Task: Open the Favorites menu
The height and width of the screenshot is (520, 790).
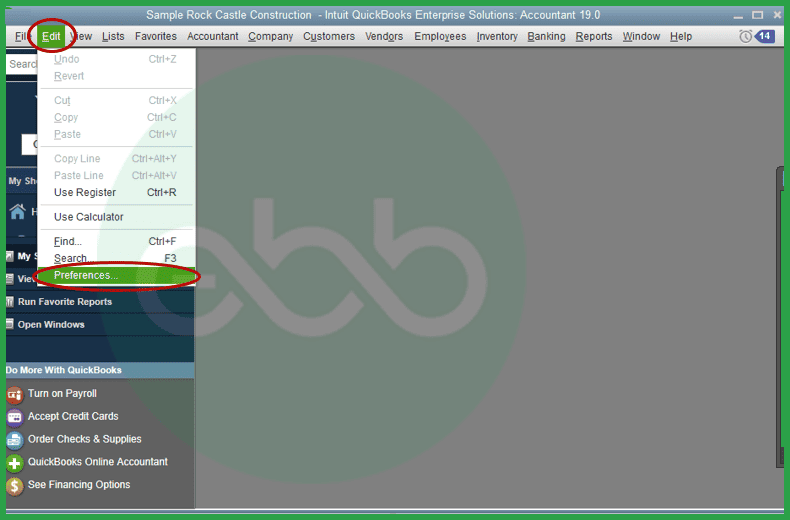Action: [x=156, y=36]
